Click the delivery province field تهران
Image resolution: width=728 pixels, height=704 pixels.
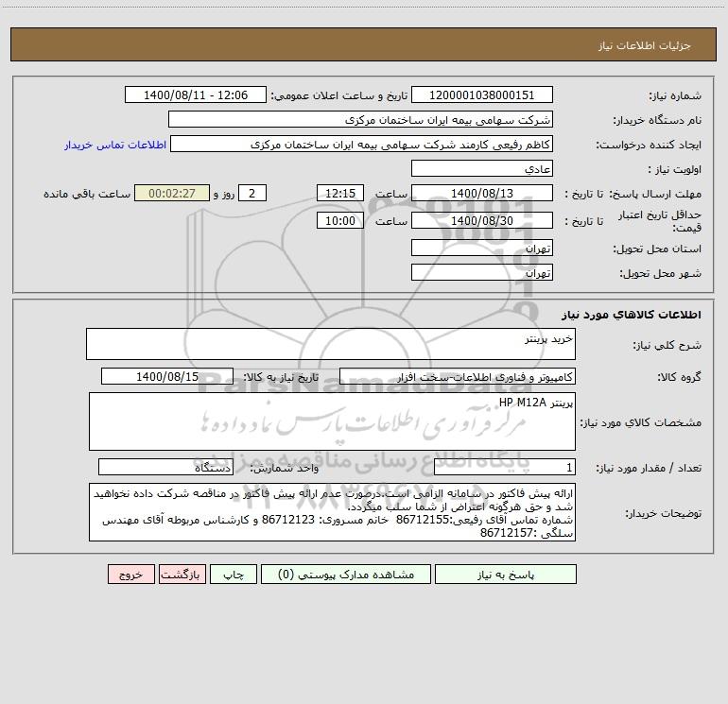[482, 248]
